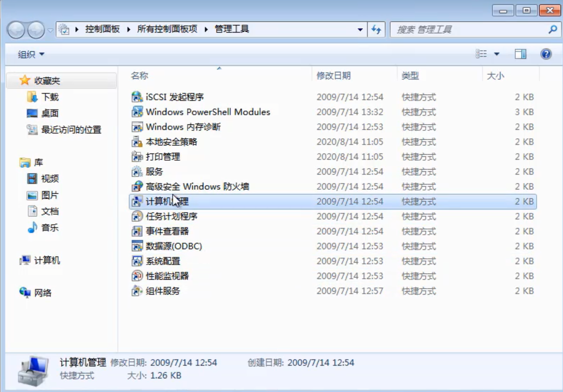
Task: Click the change view icon
Action: [481, 54]
